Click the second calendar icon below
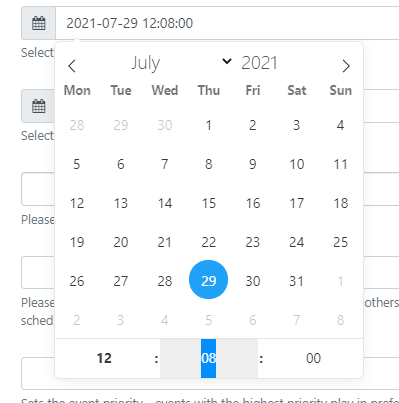Screen dimensions: 399x403 coord(38,106)
